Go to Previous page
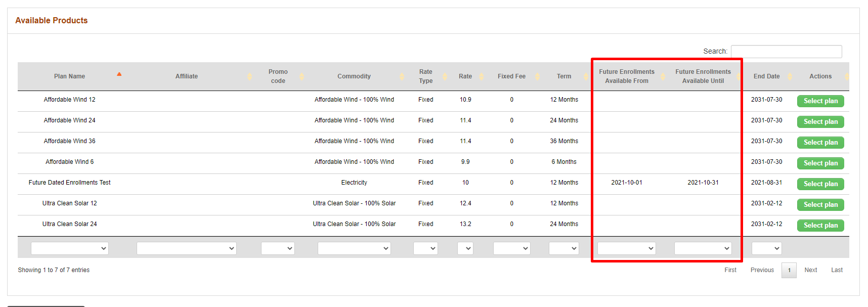The width and height of the screenshot is (868, 307). (x=762, y=270)
